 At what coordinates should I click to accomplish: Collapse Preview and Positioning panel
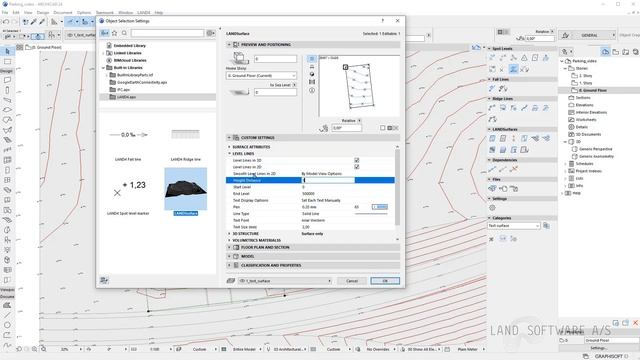pyautogui.click(x=229, y=44)
